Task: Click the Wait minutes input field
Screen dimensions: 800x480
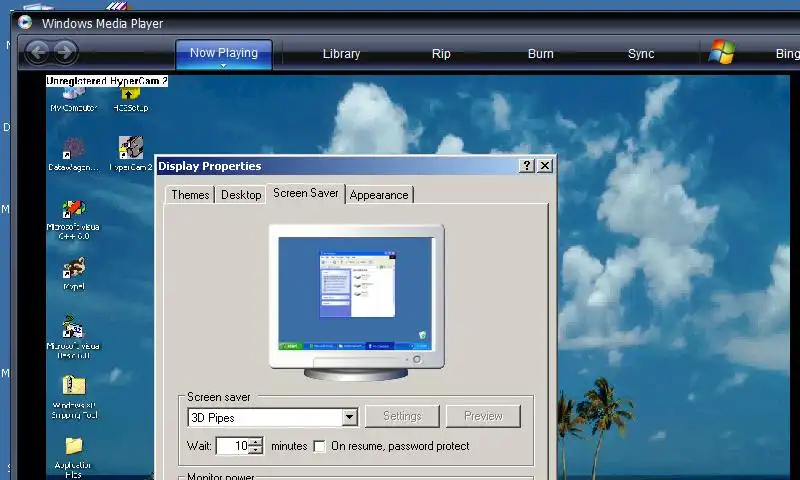Action: 233,446
